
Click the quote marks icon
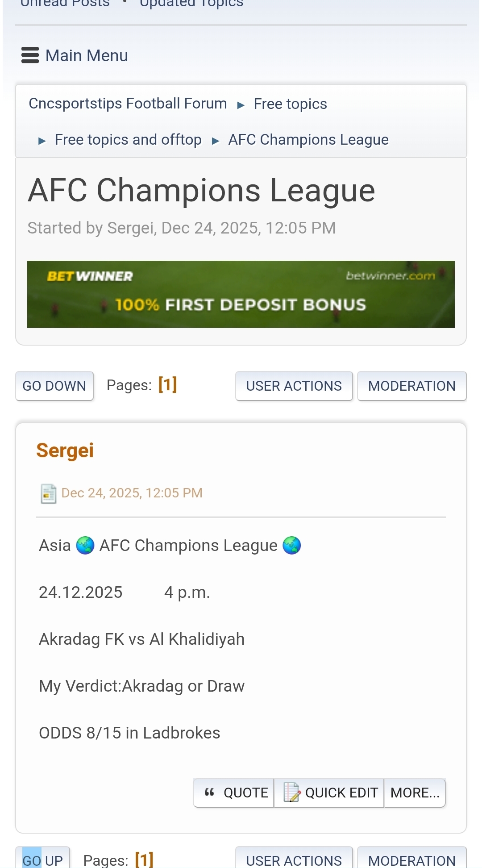click(x=209, y=793)
